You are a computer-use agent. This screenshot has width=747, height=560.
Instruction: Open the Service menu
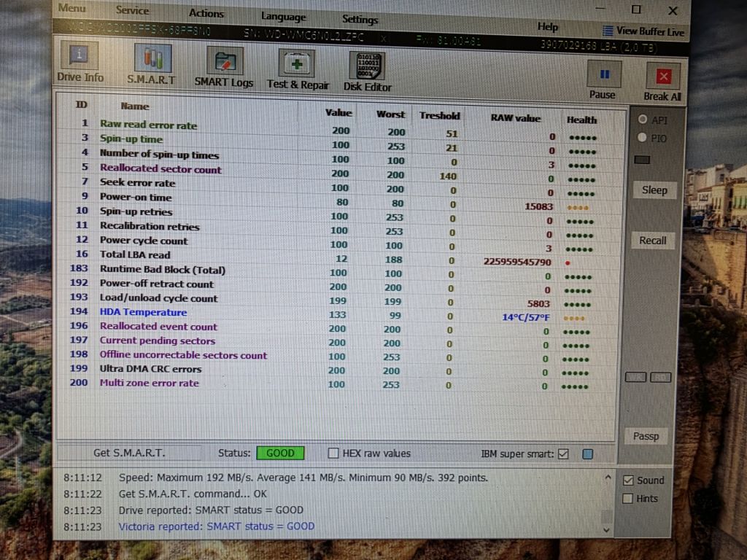[x=133, y=10]
